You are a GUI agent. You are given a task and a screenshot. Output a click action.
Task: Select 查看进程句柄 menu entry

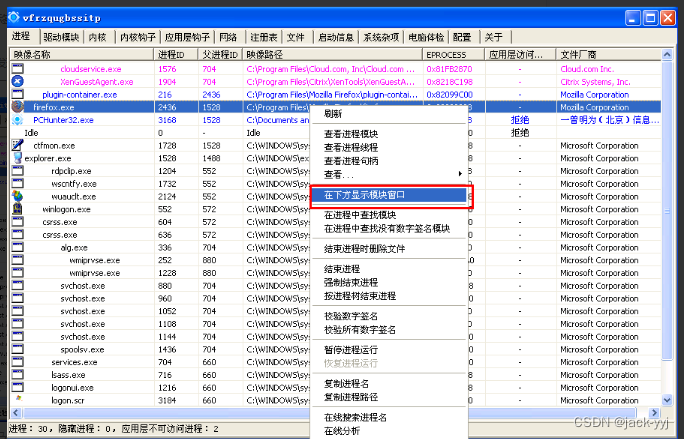[x=389, y=161]
